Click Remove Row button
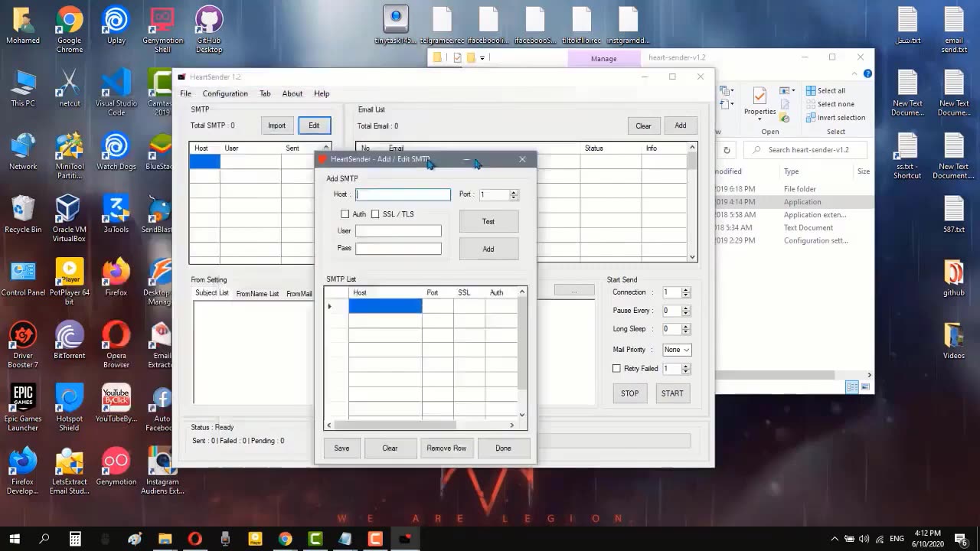Image resolution: width=980 pixels, height=551 pixels. (x=446, y=448)
